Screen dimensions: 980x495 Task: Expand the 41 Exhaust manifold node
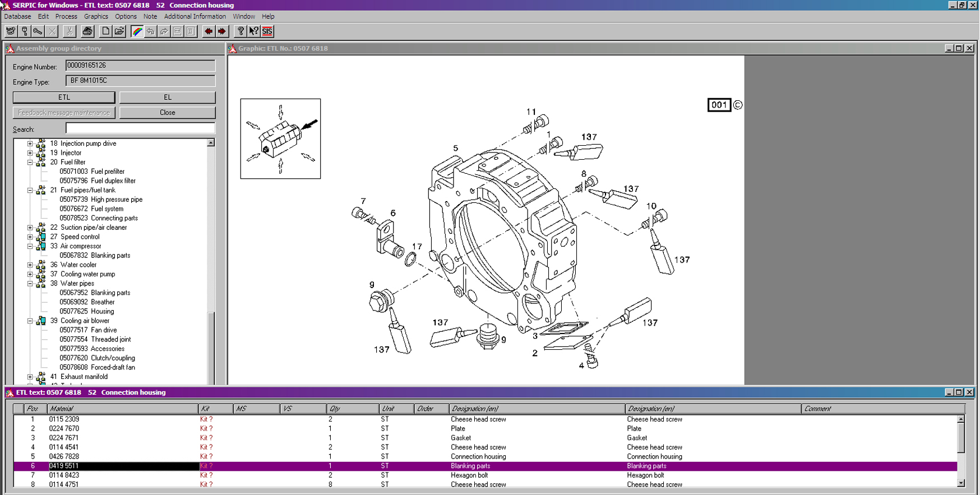[30, 377]
